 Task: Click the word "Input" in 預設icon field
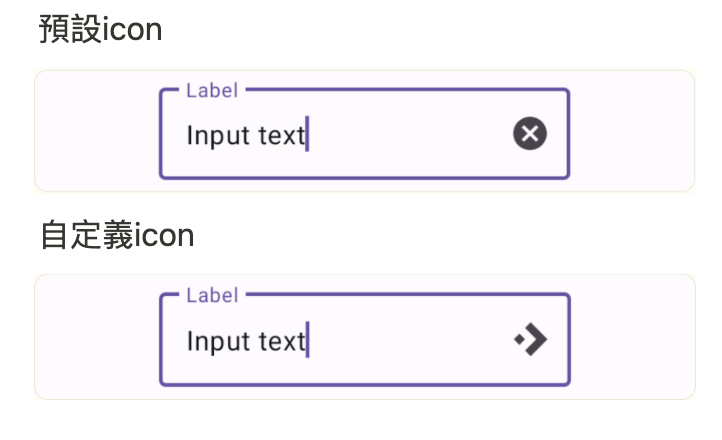pyautogui.click(x=217, y=135)
